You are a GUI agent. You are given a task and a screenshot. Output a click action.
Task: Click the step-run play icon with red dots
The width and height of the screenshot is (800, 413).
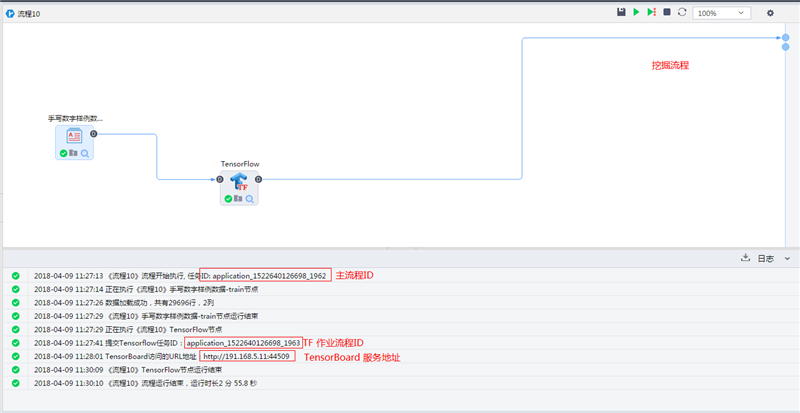pyautogui.click(x=652, y=12)
